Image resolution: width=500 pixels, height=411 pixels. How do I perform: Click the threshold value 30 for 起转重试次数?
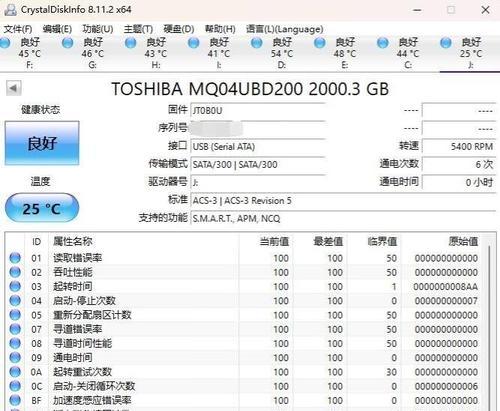point(392,372)
